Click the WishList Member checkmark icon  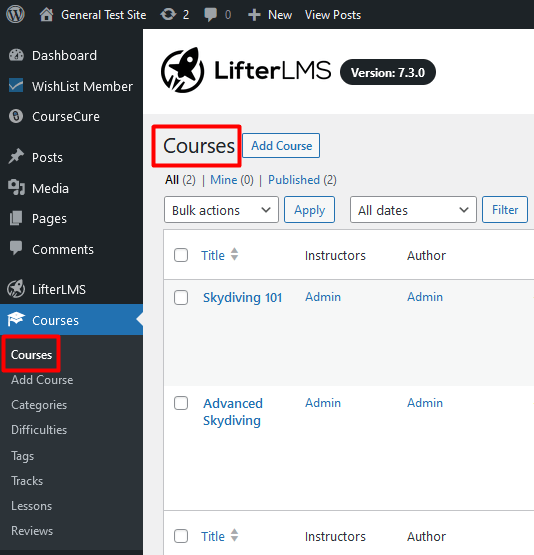(x=16, y=86)
